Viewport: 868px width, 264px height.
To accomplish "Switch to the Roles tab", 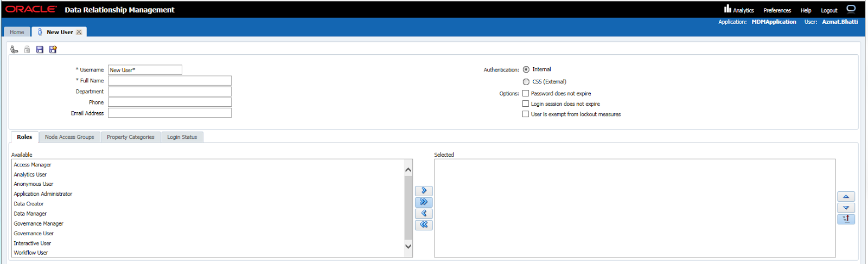I will pos(24,137).
